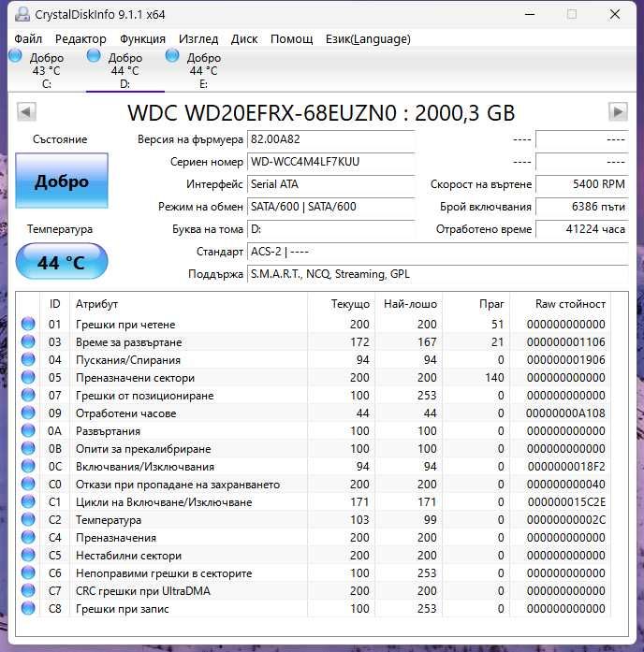This screenshot has height=652, width=644.
Task: Click the supported features field S.M.A.R.T., NCQ
Action: point(438,274)
